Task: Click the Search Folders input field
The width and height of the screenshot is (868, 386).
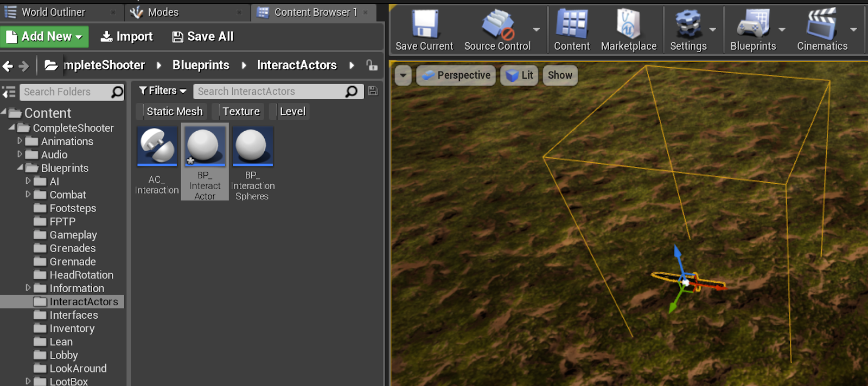Action: click(65, 92)
